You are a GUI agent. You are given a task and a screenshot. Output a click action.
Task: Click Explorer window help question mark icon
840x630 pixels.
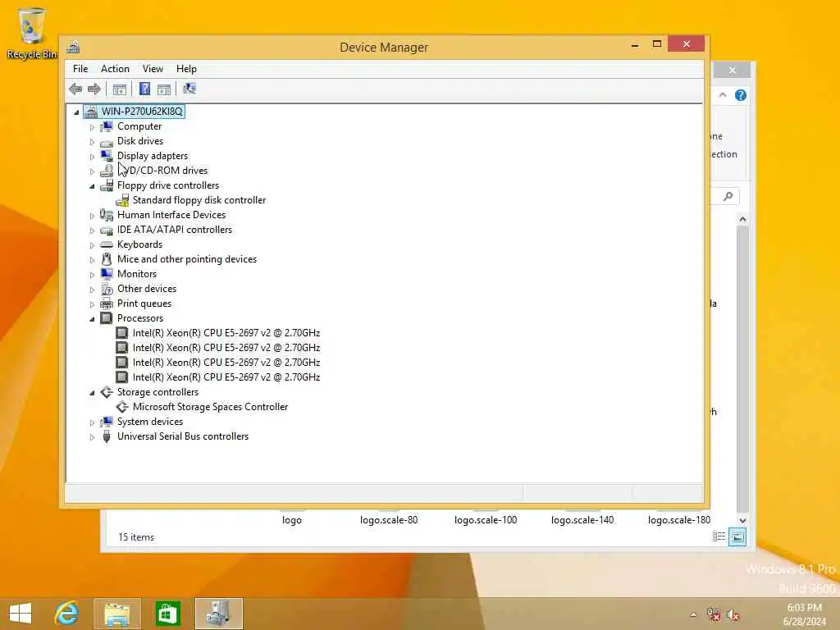[741, 95]
